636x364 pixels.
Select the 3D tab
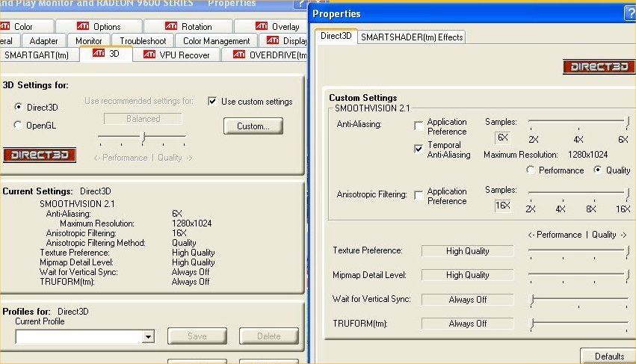(106, 54)
